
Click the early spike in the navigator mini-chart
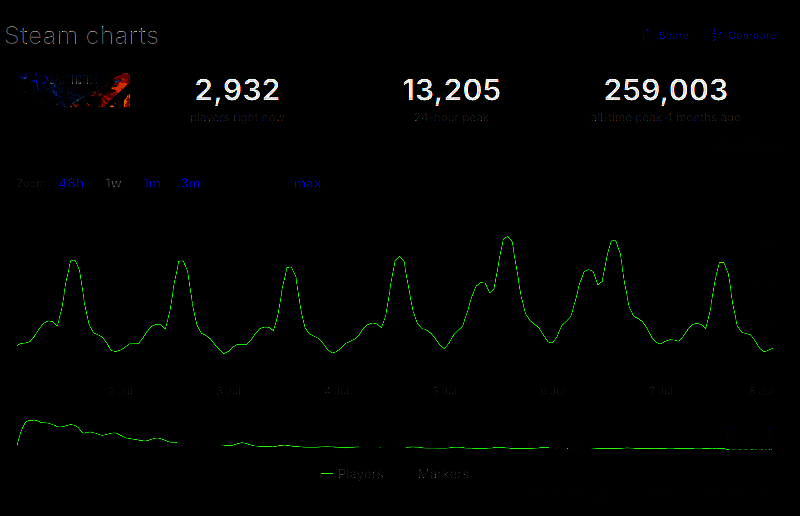click(32, 421)
